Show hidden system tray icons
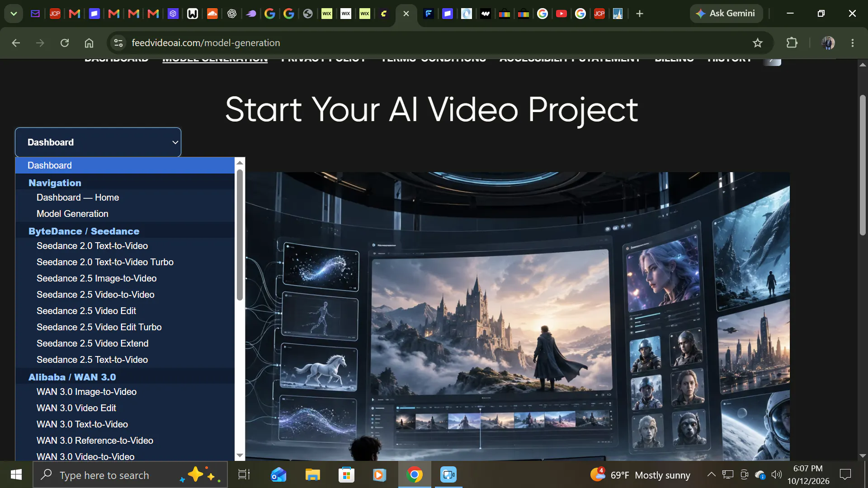The image size is (868, 488). (711, 474)
